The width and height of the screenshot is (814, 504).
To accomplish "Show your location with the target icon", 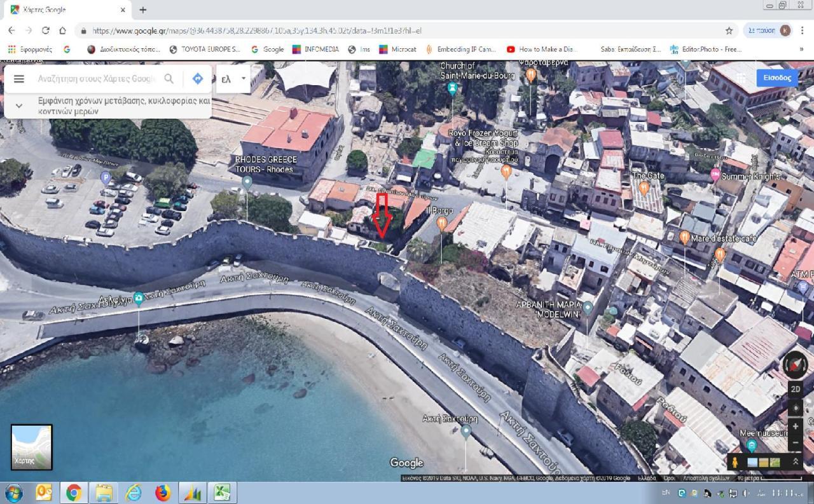I will coord(796,407).
